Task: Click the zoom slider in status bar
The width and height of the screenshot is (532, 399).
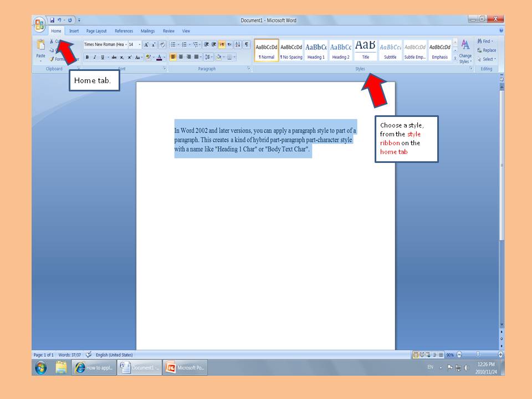Action: click(478, 355)
